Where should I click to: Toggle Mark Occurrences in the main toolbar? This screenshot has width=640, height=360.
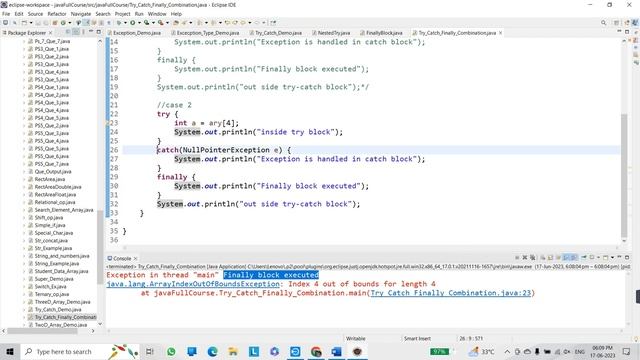coord(86,23)
